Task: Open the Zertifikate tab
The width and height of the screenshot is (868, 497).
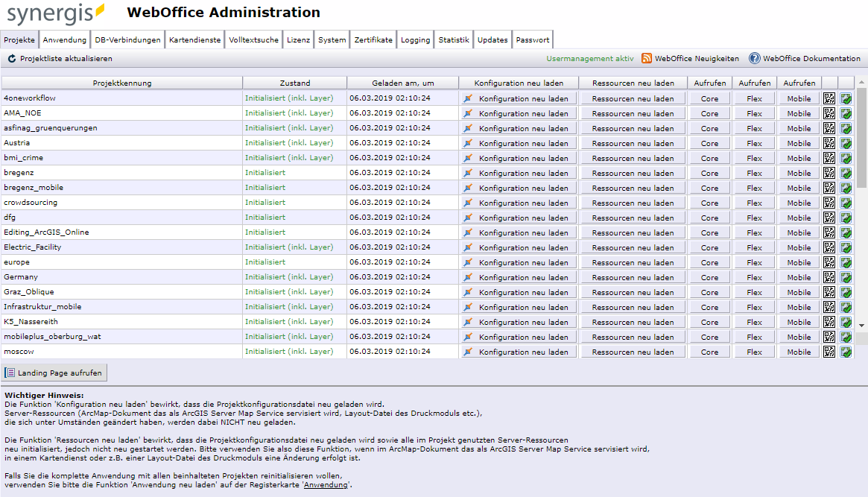Action: pyautogui.click(x=373, y=39)
